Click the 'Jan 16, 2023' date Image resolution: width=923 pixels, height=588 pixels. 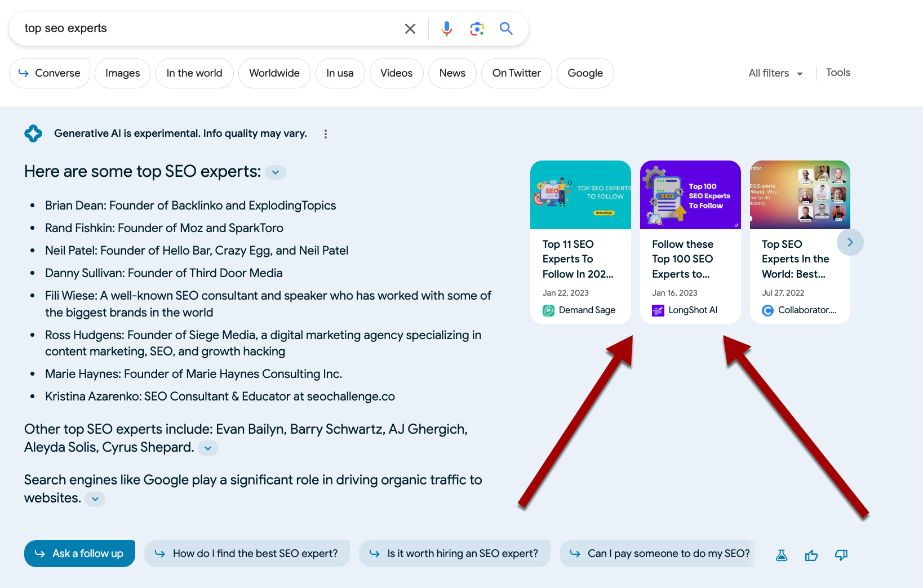coord(674,293)
